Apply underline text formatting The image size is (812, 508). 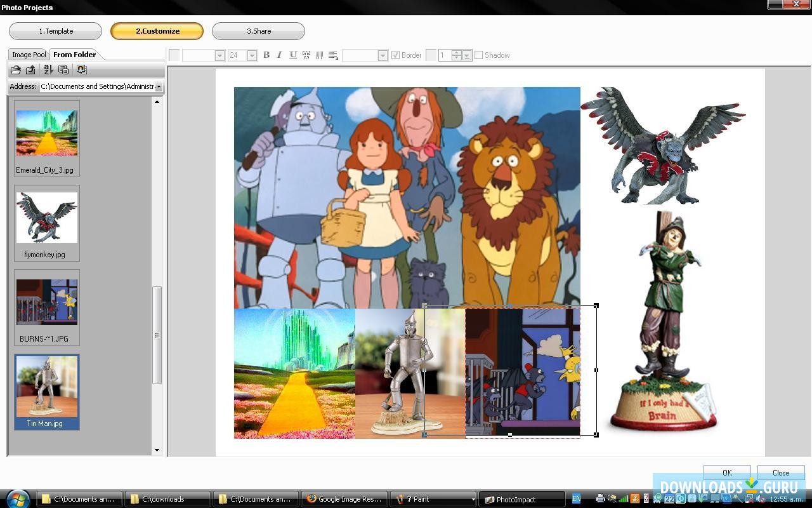tap(292, 55)
